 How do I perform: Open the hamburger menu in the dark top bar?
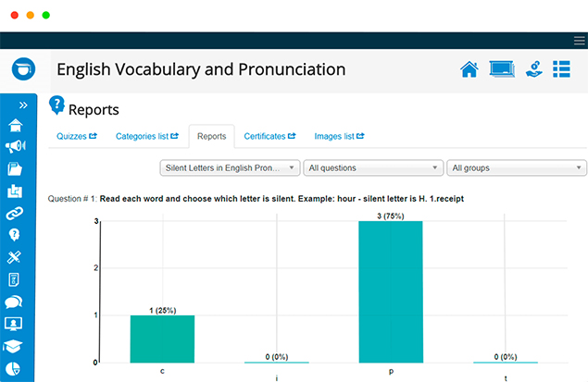(580, 41)
